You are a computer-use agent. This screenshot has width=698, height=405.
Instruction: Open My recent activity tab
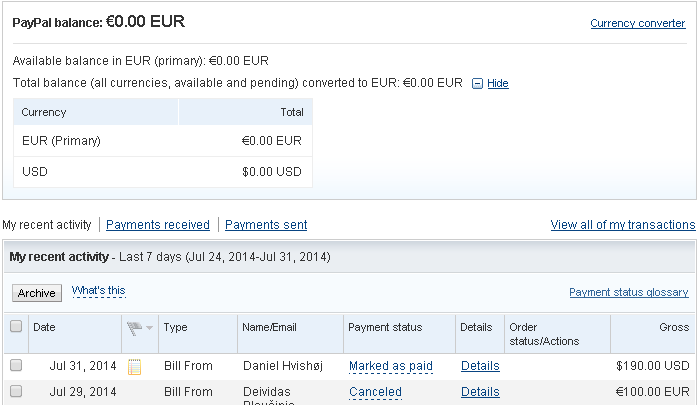point(47,225)
